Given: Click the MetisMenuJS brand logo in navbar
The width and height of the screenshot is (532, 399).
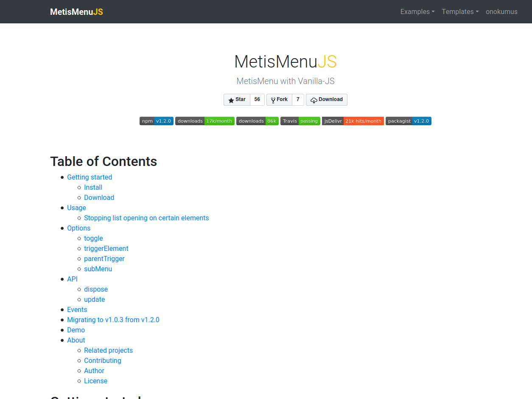Looking at the screenshot, I should click(76, 12).
